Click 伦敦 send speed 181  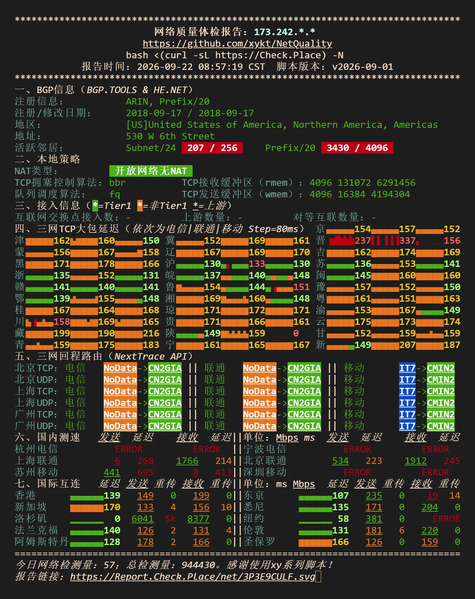(374, 530)
